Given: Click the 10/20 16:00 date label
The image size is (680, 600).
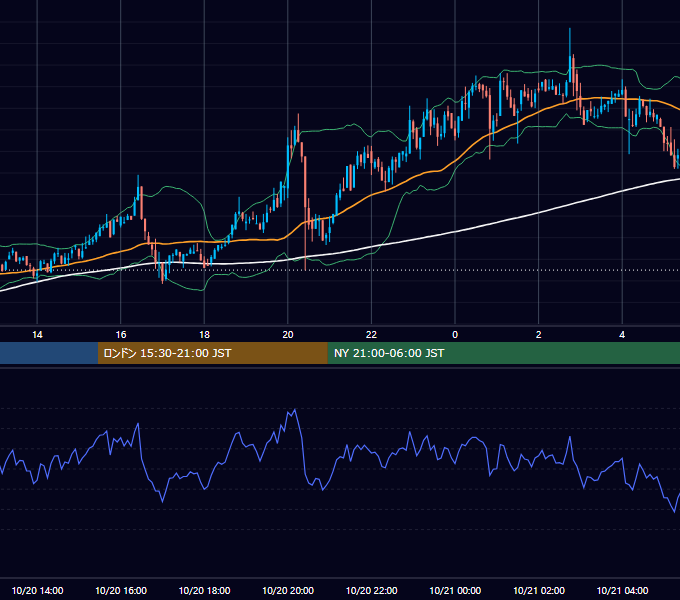Looking at the screenshot, I should (x=121, y=590).
